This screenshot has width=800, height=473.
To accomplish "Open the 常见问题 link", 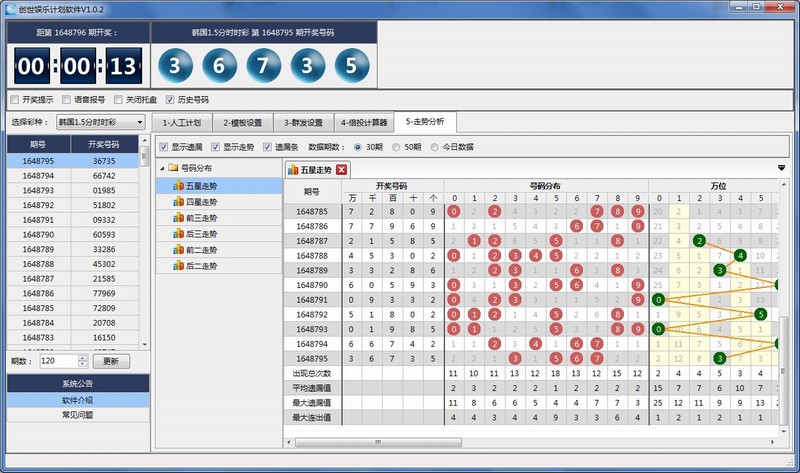I will (78, 414).
